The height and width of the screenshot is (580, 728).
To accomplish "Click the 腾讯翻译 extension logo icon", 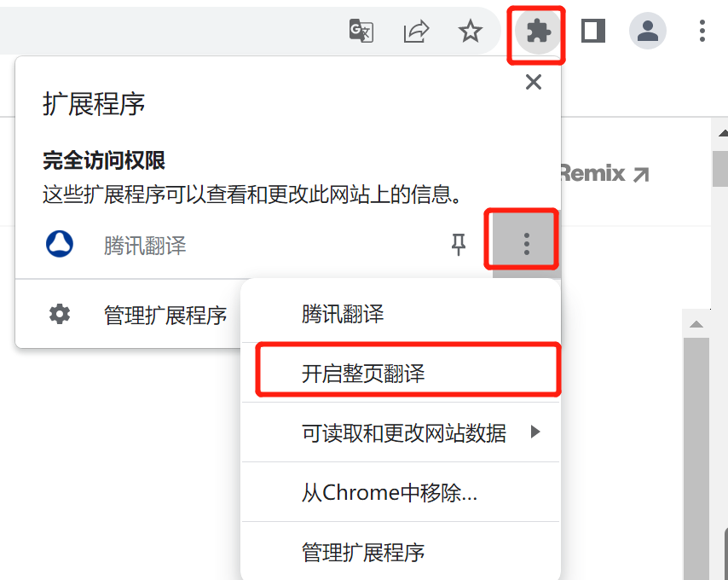I will pyautogui.click(x=60, y=244).
